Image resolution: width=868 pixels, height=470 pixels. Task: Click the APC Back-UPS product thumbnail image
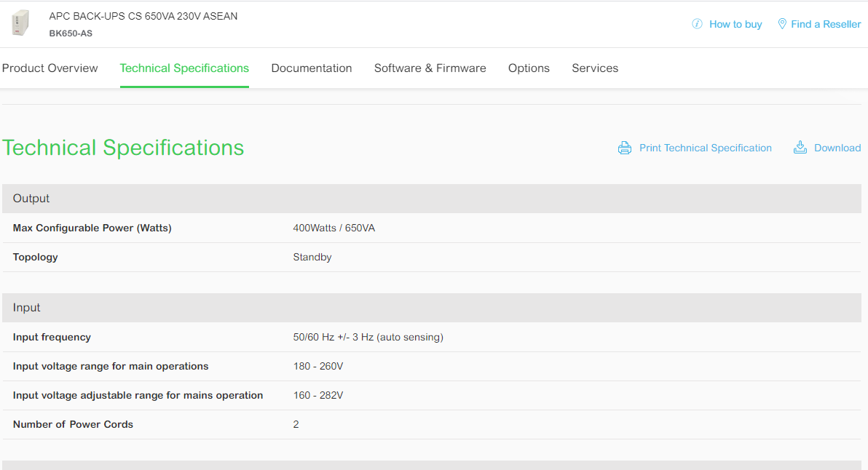pos(20,23)
